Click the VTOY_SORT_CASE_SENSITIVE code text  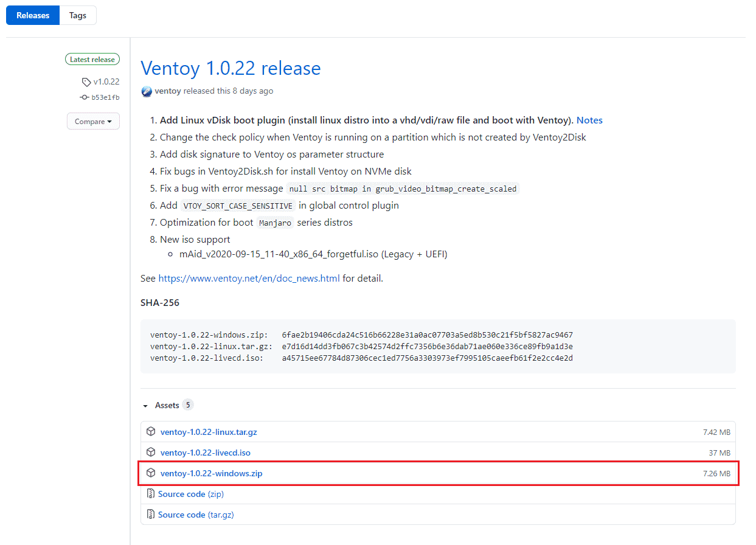pos(238,206)
